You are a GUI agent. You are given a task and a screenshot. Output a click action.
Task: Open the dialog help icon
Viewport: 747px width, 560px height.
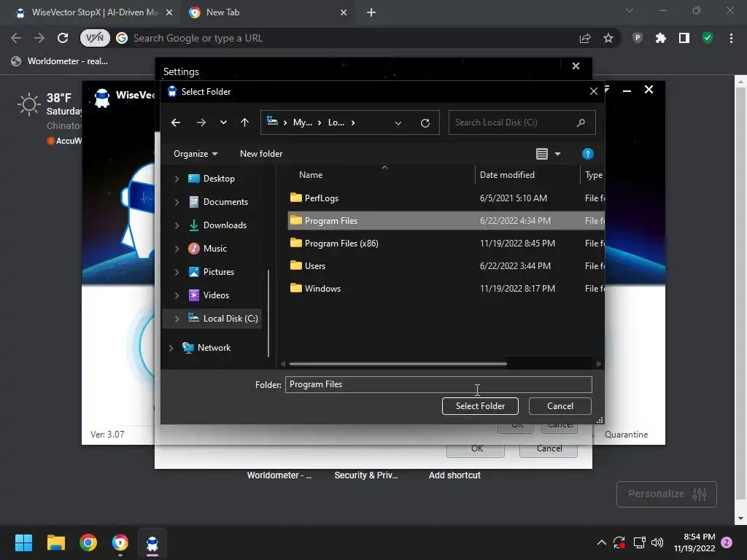click(x=588, y=154)
